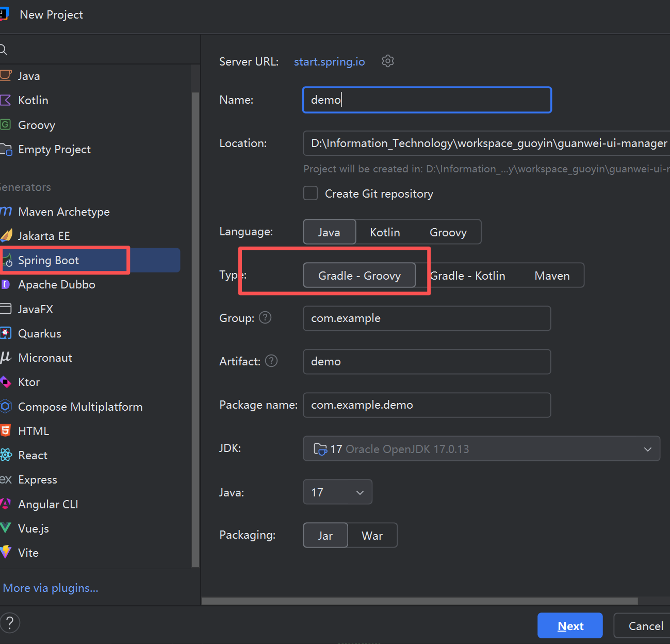Click the Location path field
This screenshot has height=644, width=670.
click(486, 143)
